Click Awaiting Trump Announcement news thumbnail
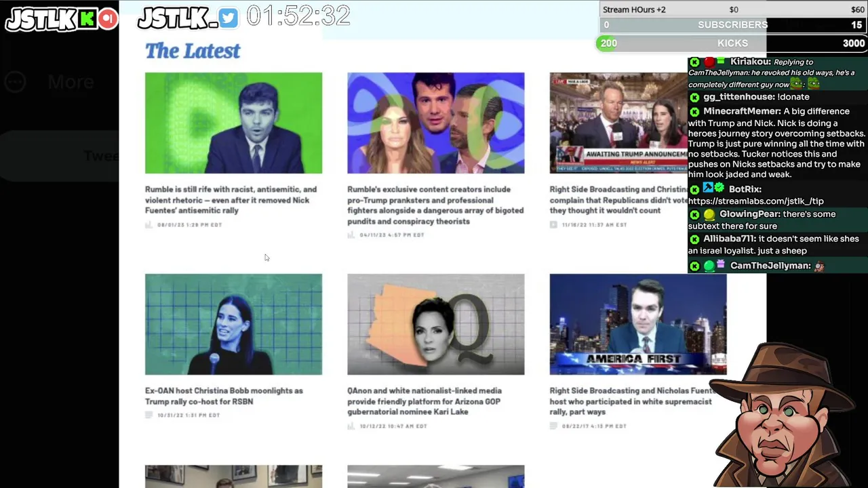The height and width of the screenshot is (488, 868). (x=618, y=123)
